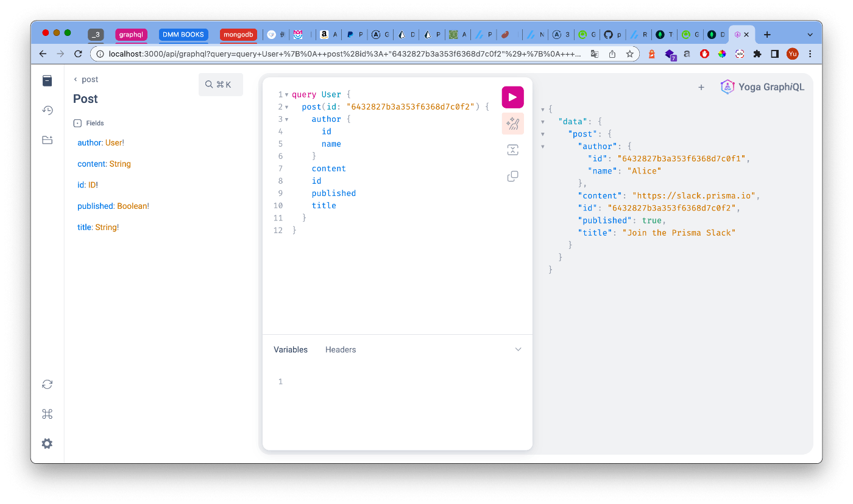Image resolution: width=853 pixels, height=504 pixels.
Task: Click the Yoga GraphiQL logo
Action: tap(762, 87)
